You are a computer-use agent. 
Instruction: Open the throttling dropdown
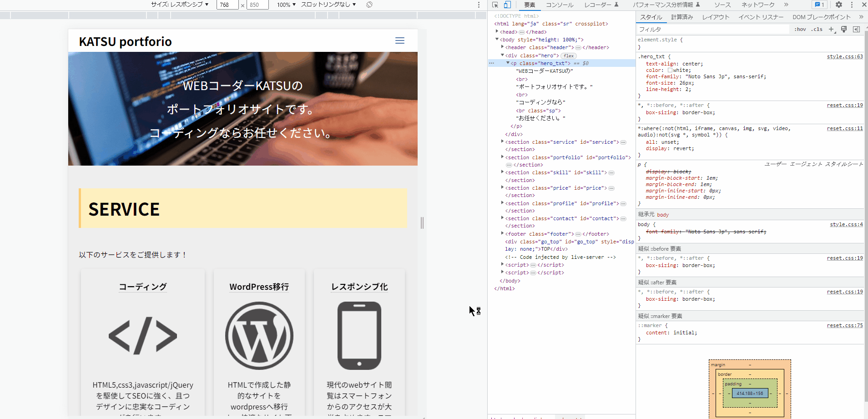pos(328,5)
